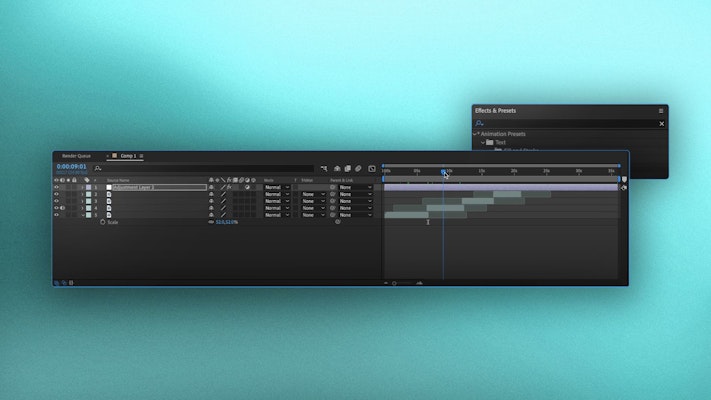Click the parent pick whip on layer 4

click(x=333, y=208)
